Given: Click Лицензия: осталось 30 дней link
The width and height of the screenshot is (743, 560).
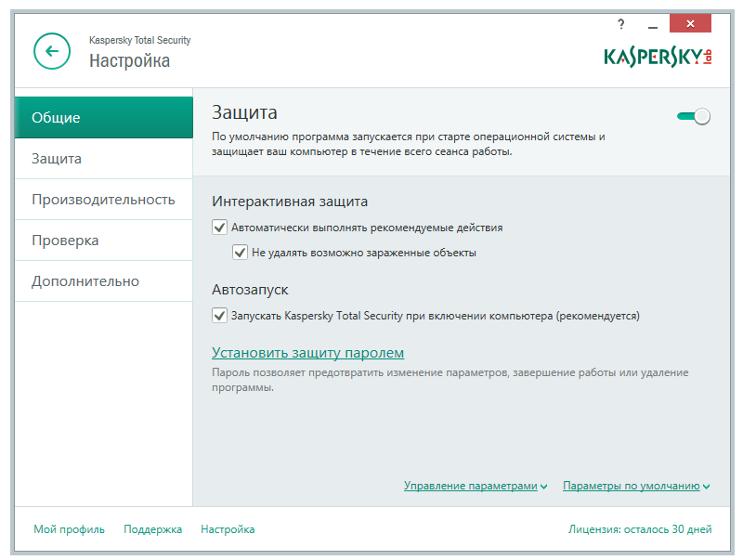Looking at the screenshot, I should point(640,529).
